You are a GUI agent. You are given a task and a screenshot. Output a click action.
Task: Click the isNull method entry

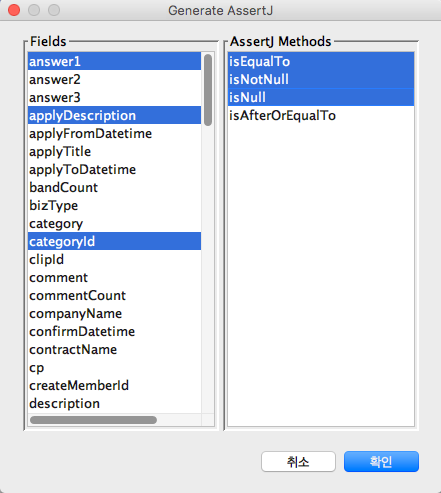[x=321, y=98]
